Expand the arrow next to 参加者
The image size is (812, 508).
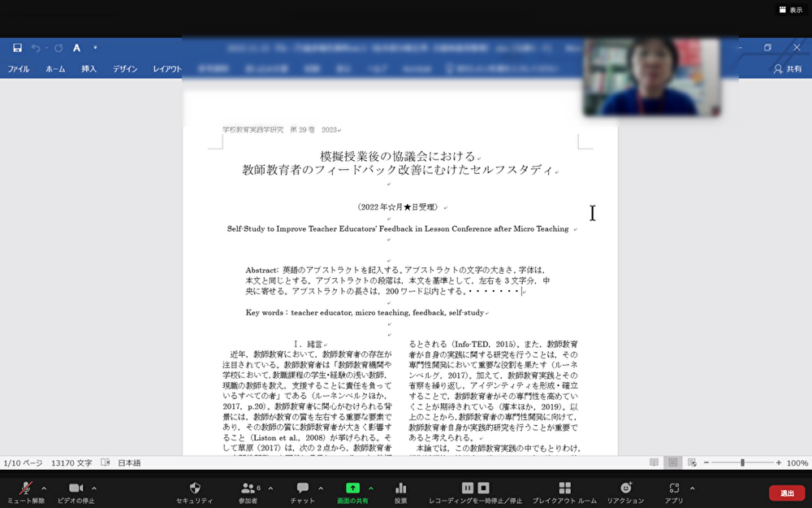tap(270, 488)
